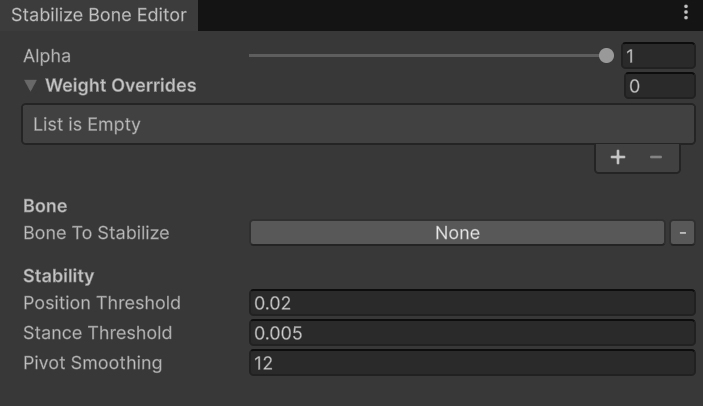Click the Position Threshold value field
This screenshot has height=406, width=703.
[472, 303]
